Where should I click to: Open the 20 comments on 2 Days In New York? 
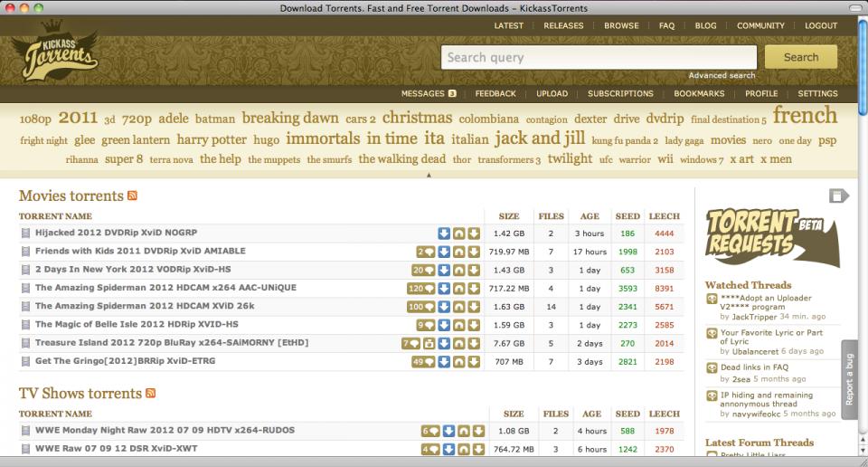tap(423, 271)
